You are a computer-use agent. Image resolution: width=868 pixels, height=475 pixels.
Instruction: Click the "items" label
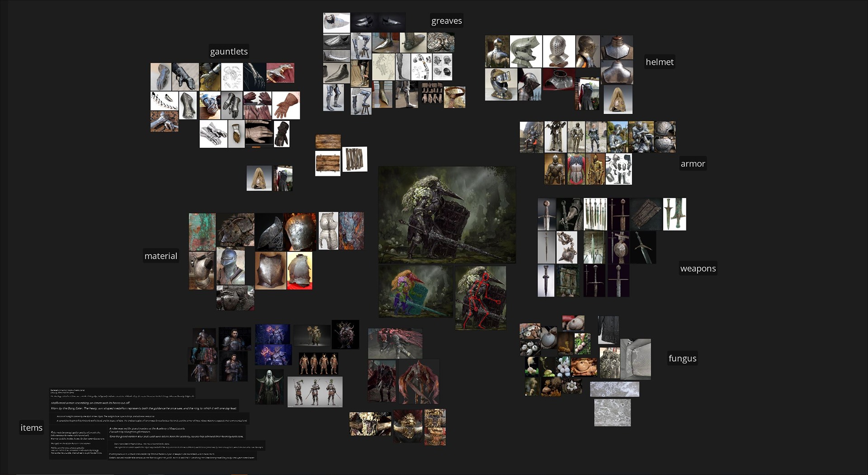(32, 428)
